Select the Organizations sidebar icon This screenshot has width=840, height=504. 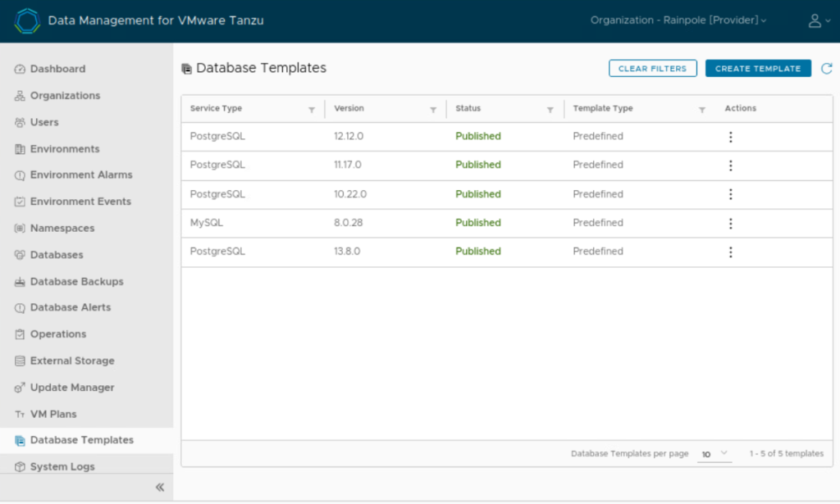coord(18,95)
